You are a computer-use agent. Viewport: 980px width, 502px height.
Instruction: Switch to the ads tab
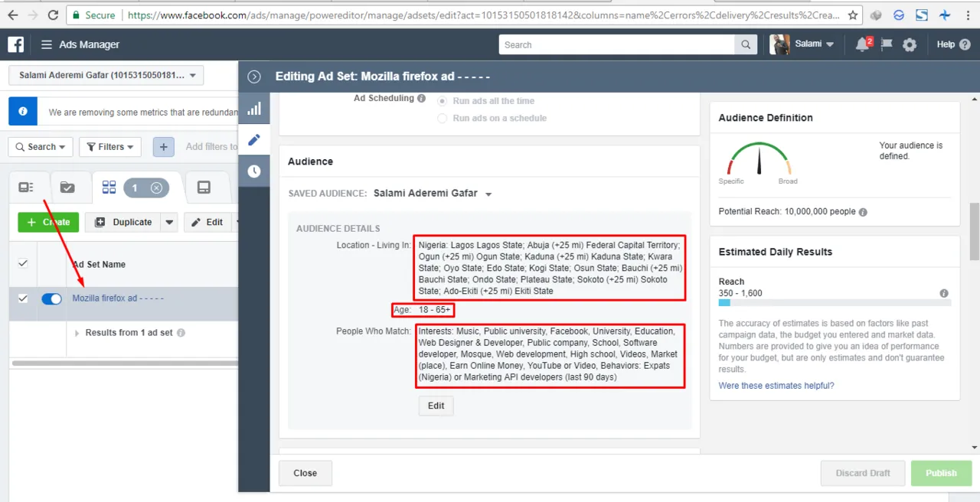[x=204, y=187]
